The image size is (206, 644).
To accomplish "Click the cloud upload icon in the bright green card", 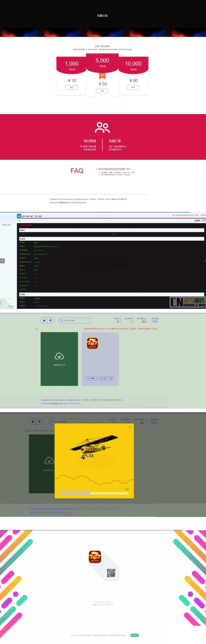I will pyautogui.click(x=59, y=356).
